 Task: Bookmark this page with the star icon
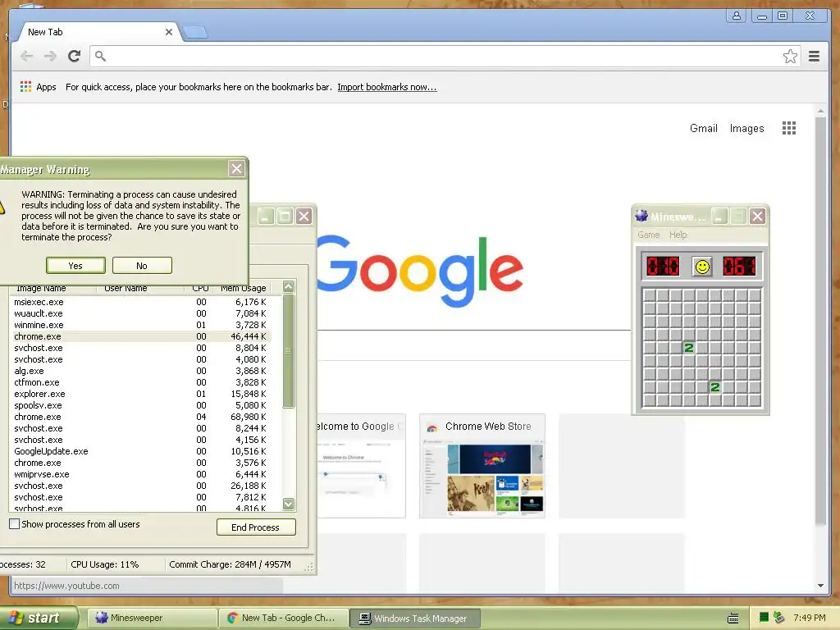pos(790,57)
